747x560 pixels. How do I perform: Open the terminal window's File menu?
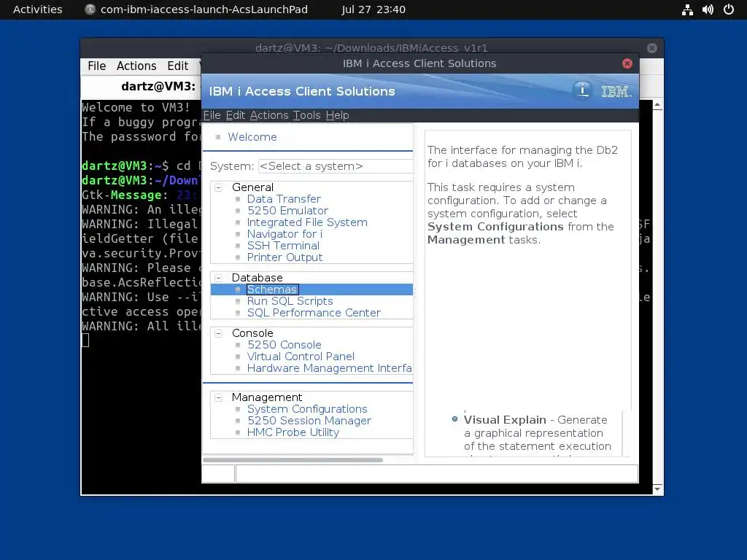tap(97, 66)
